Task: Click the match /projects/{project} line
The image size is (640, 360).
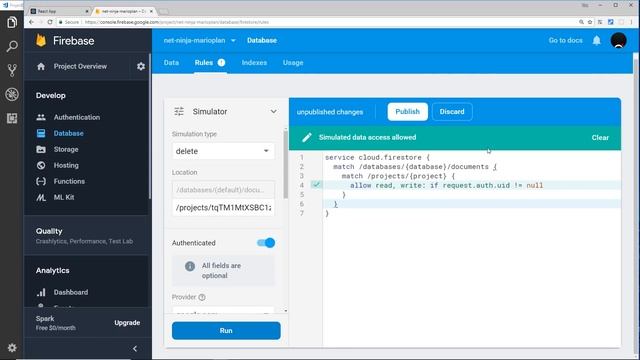Action: [398, 176]
